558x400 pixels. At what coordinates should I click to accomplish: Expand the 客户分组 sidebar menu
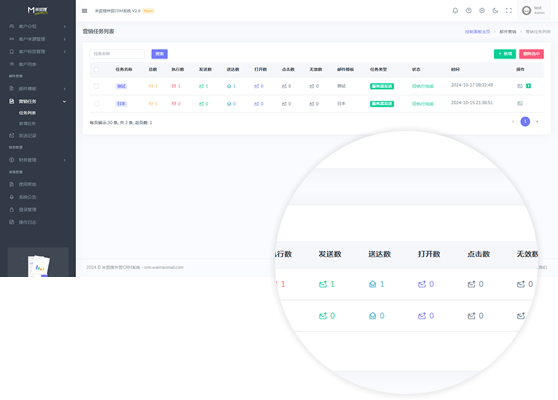(38, 26)
